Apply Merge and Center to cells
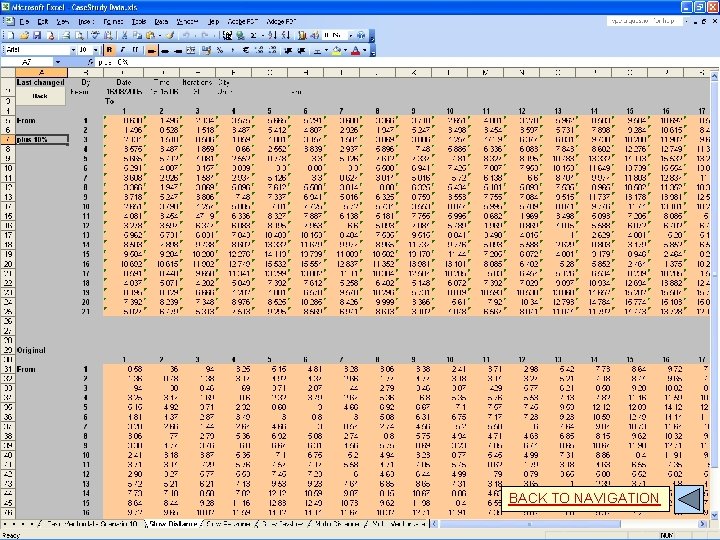This screenshot has height=540, width=720. tap(191, 51)
